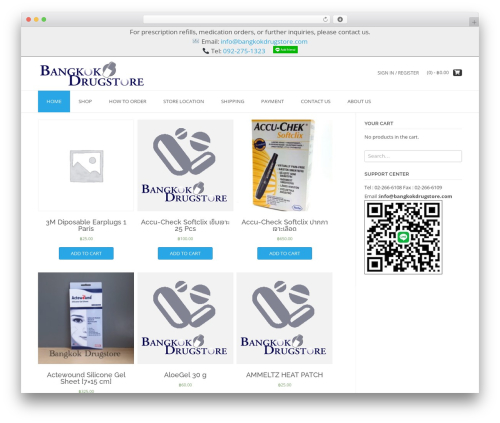Click the YOUR CART heading
The width and height of the screenshot is (500, 423).
pos(379,123)
